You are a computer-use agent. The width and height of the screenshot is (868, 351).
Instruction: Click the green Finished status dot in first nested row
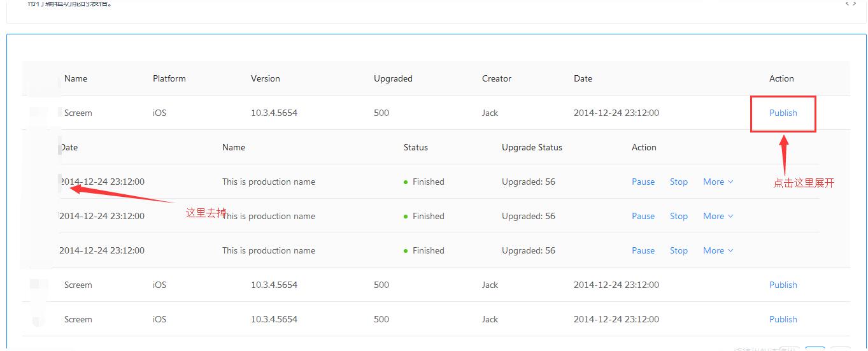click(x=406, y=182)
